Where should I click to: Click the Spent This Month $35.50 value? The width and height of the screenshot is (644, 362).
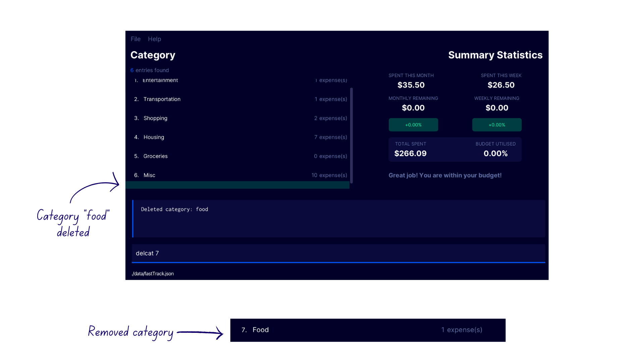[x=411, y=85]
